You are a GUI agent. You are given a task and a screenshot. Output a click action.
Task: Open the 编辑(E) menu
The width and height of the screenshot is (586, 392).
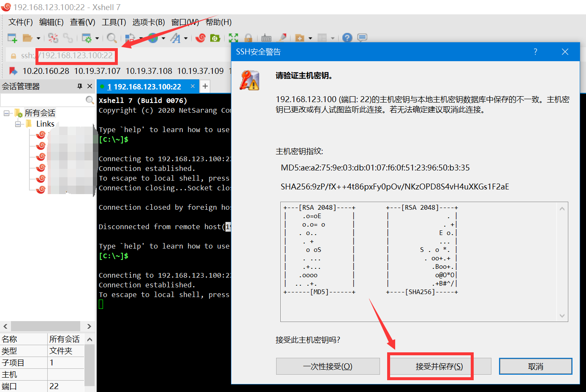(51, 22)
